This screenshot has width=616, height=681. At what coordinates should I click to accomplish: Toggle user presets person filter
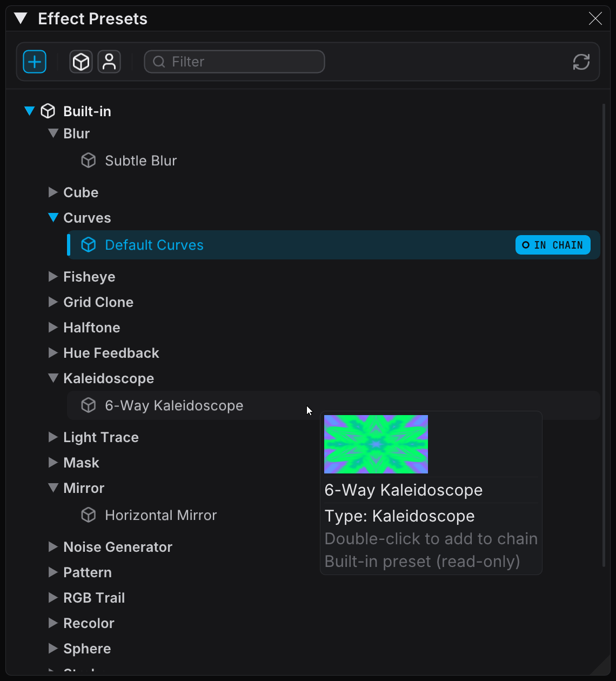(x=109, y=62)
